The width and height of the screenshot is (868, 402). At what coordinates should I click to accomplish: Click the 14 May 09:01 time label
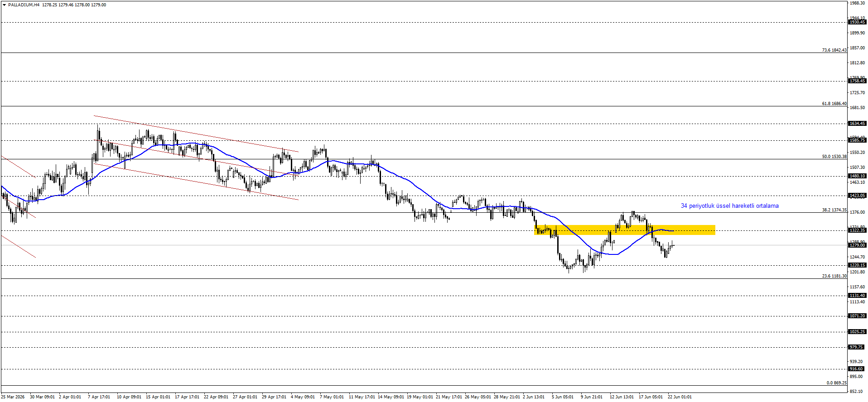[391, 397]
